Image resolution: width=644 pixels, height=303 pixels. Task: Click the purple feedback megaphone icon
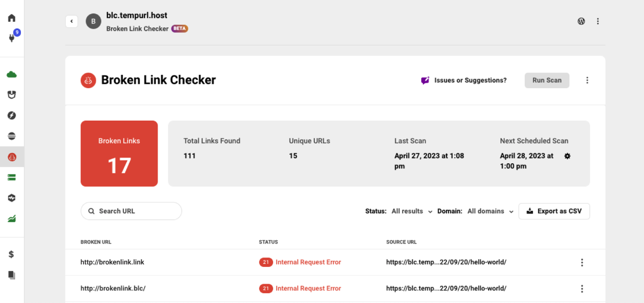pos(425,80)
